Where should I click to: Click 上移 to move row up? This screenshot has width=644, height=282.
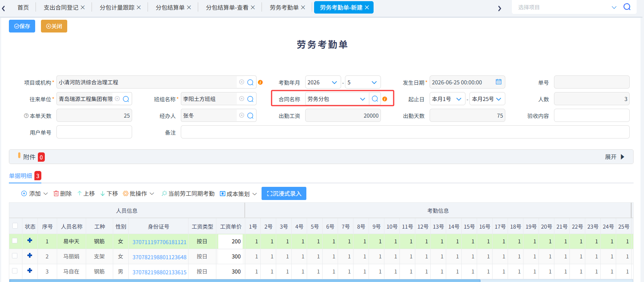[86, 193]
